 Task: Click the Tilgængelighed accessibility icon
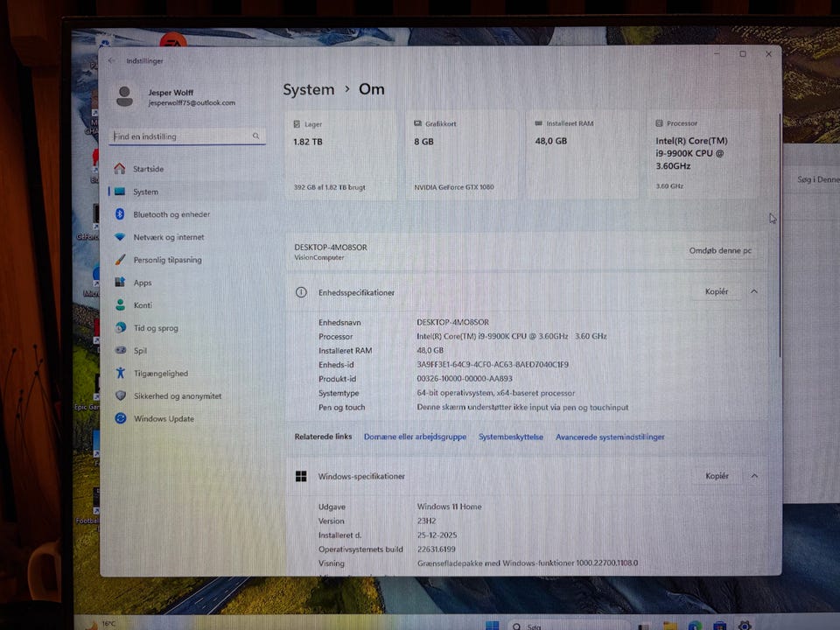coord(121,373)
